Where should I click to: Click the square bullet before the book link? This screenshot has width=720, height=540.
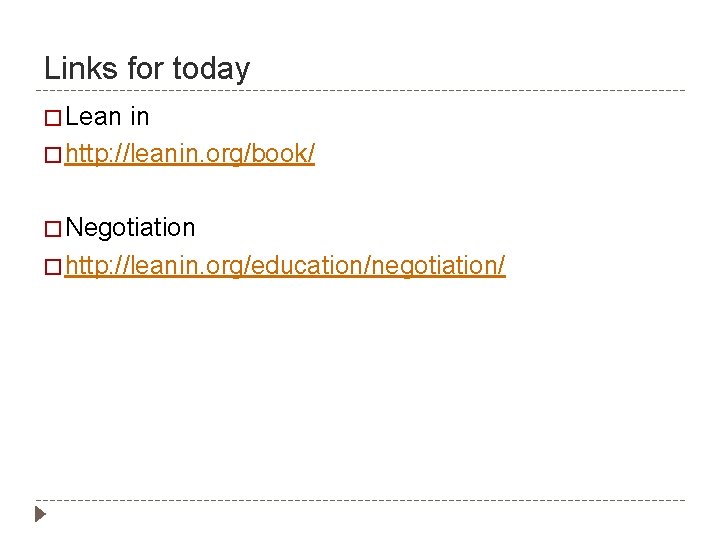(53, 155)
